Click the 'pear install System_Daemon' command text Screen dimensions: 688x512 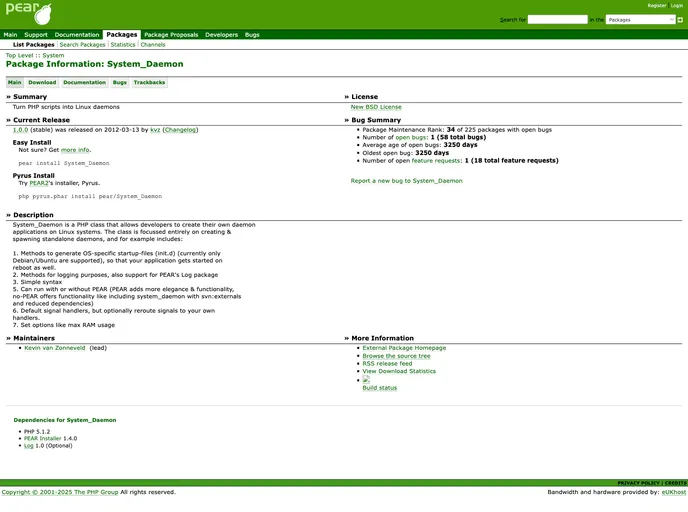click(x=64, y=163)
